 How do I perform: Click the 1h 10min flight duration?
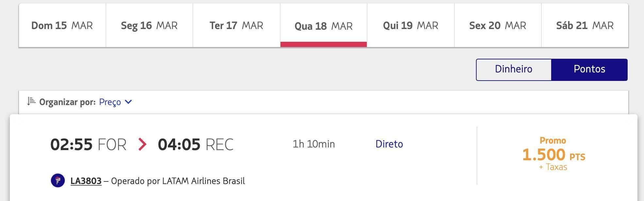(x=314, y=144)
